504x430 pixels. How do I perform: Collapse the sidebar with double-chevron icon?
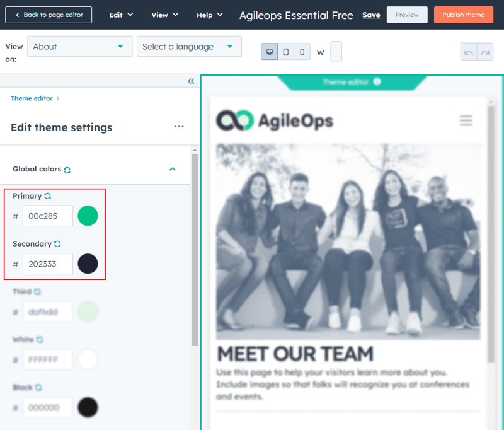tap(192, 81)
